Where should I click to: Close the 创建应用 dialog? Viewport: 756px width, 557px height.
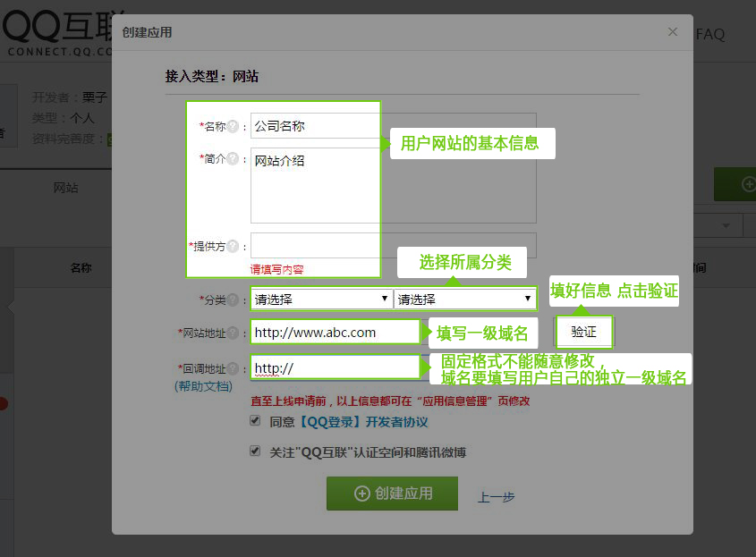tap(673, 32)
